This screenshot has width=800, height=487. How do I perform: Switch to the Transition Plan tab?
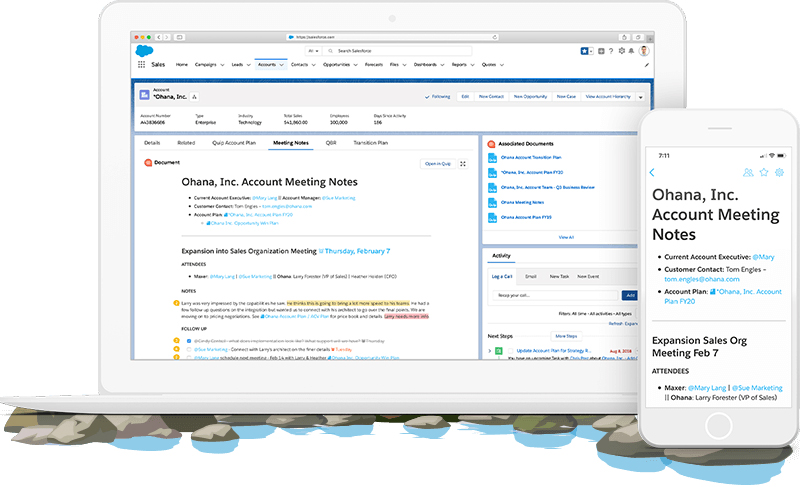(x=371, y=143)
